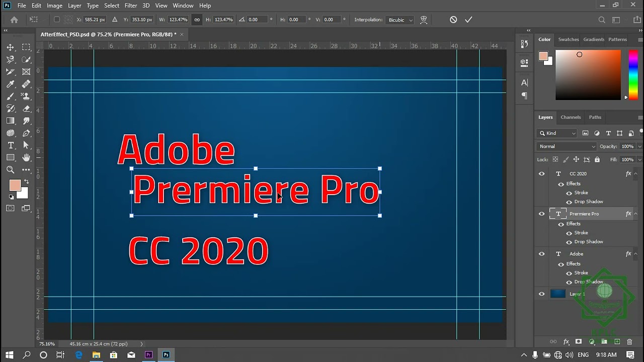This screenshot has height=362, width=644.
Task: Toggle reference point checkbox
Action: (56, 20)
